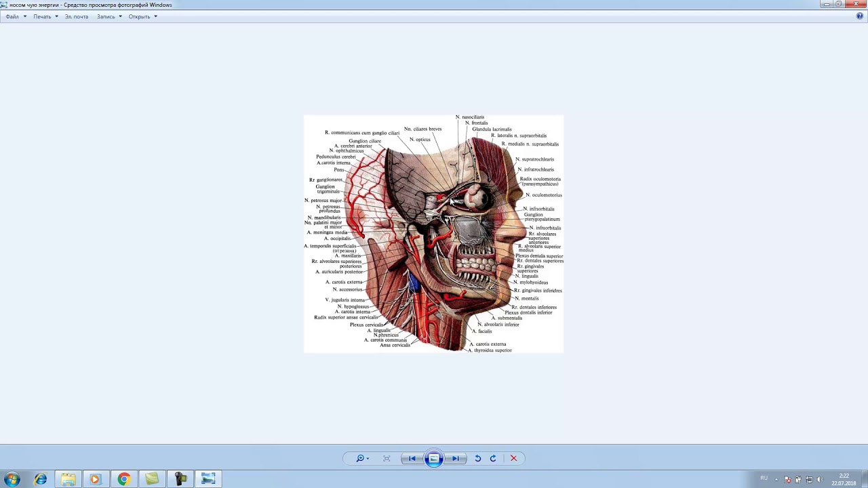Click the label "Nn. ciliares breves"

click(x=422, y=129)
